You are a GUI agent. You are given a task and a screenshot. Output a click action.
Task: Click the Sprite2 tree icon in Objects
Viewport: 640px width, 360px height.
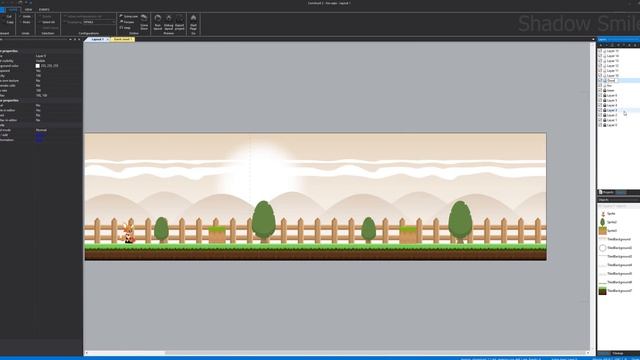coord(602,222)
